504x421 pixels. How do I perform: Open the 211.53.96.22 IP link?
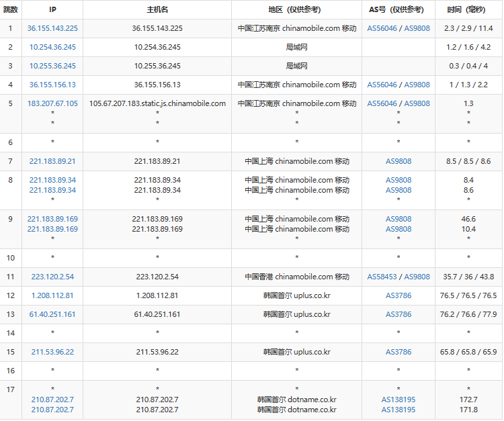point(52,352)
